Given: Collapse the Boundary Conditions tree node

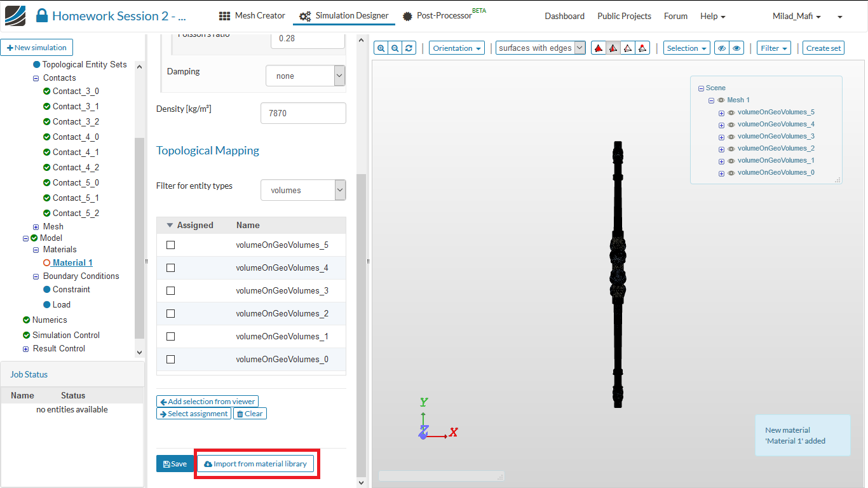Looking at the screenshot, I should coord(36,276).
